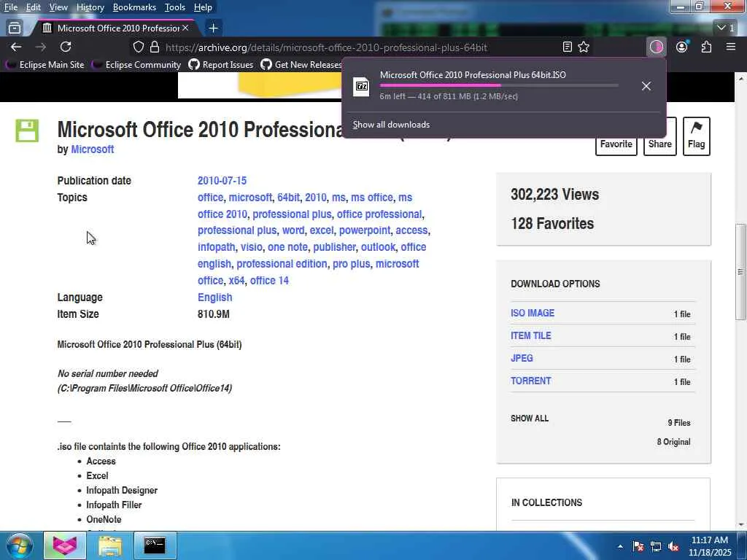Open the Microsoft author link
Screen dimensions: 747x560
[93, 149]
